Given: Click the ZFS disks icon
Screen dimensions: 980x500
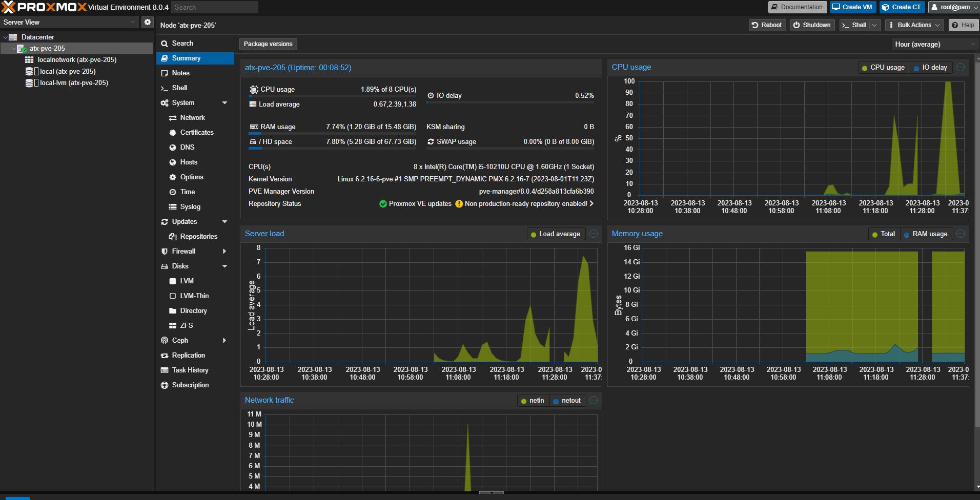Looking at the screenshot, I should click(x=173, y=326).
